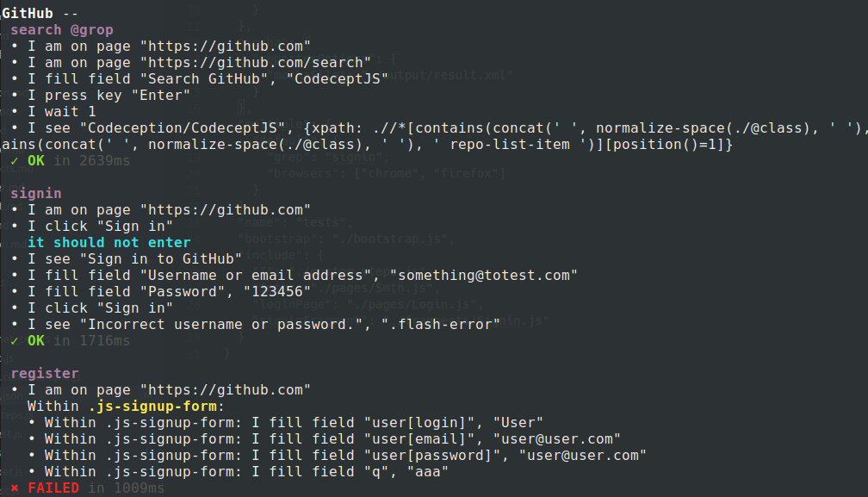
Task: Select the "search @grop" test title
Action: pyautogui.click(x=61, y=29)
